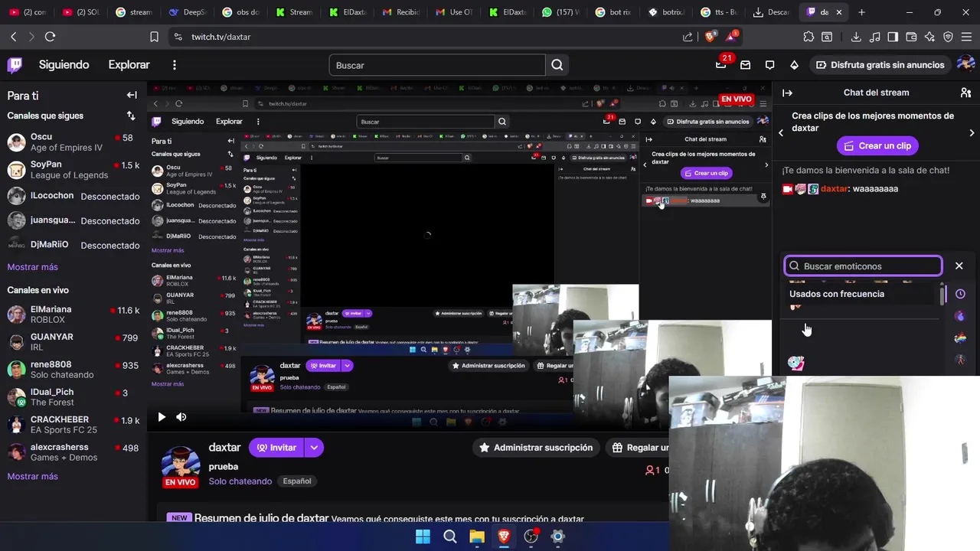Open a new browser tab with plus
980x551 pixels.
click(861, 12)
